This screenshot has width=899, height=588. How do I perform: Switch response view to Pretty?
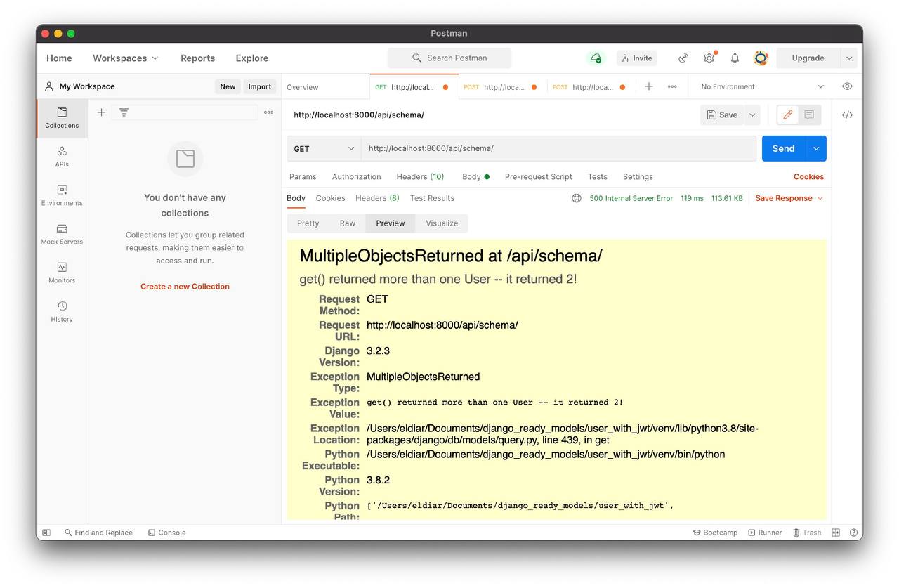click(x=308, y=223)
